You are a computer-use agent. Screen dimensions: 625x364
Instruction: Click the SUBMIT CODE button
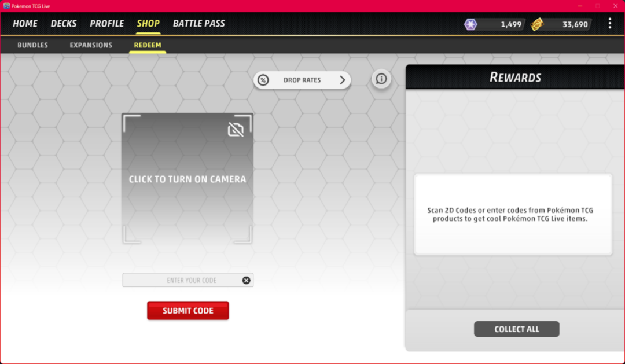click(187, 311)
